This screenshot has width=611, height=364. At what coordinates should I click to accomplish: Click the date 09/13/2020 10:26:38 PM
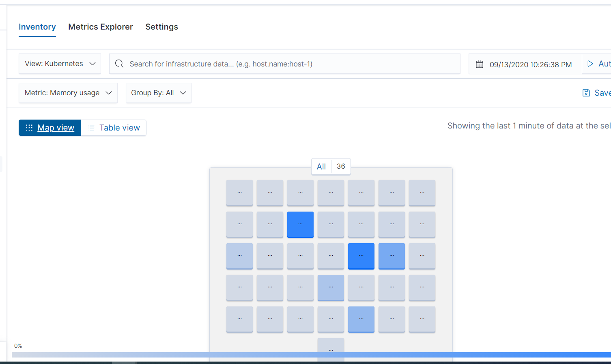[x=531, y=64]
